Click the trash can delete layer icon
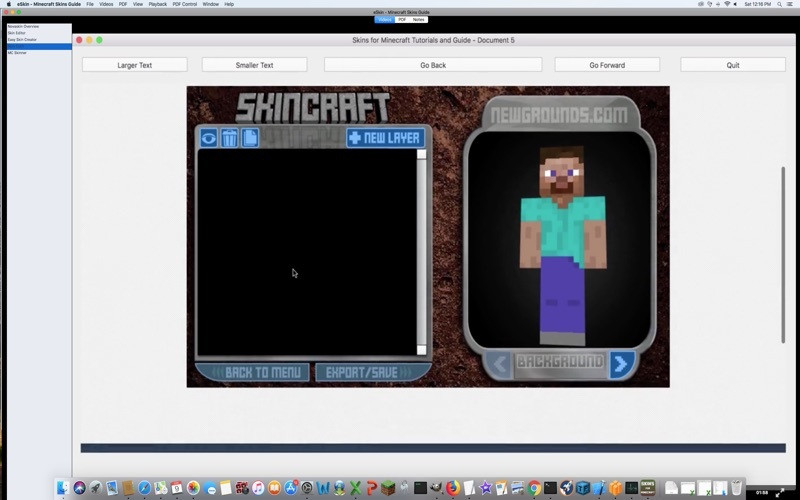This screenshot has height=500, width=800. (x=229, y=138)
